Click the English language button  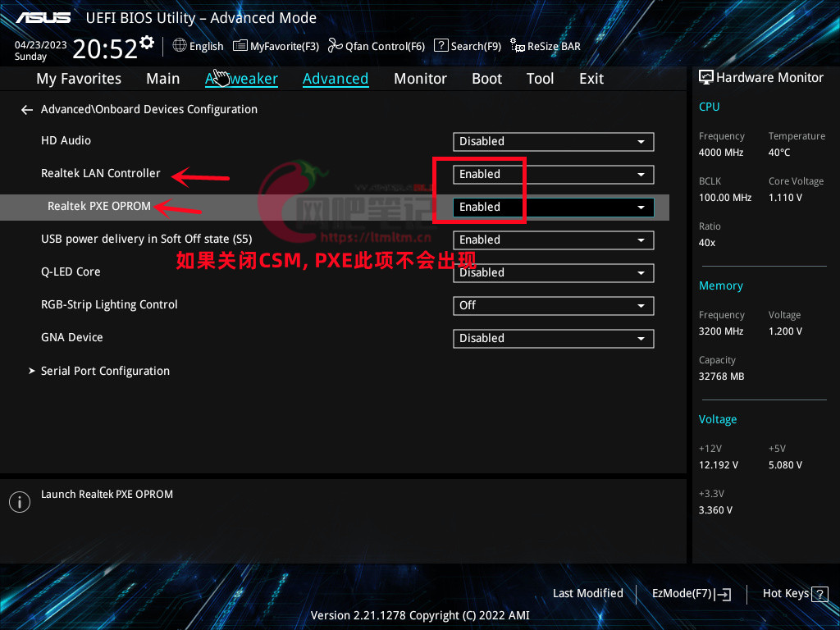point(206,47)
